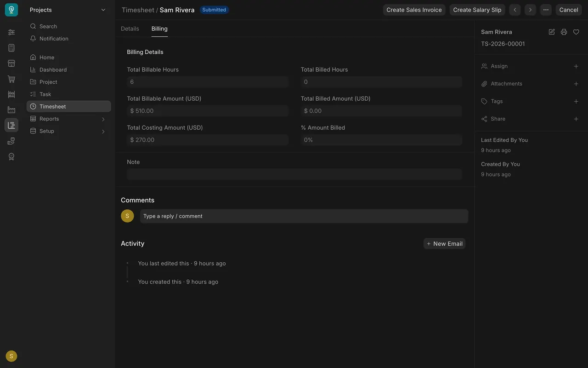Open Notification in the sidebar

pos(69,39)
